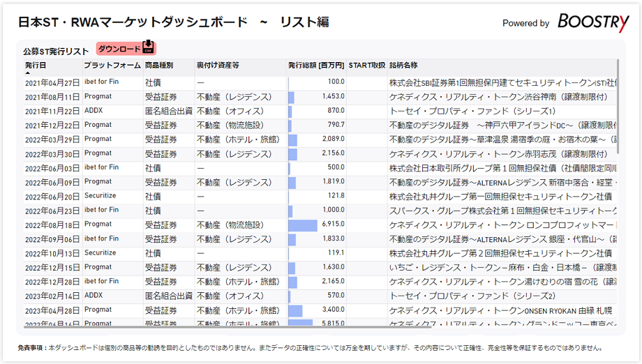Click the 発行総額 [百万円] column header

tap(315, 66)
